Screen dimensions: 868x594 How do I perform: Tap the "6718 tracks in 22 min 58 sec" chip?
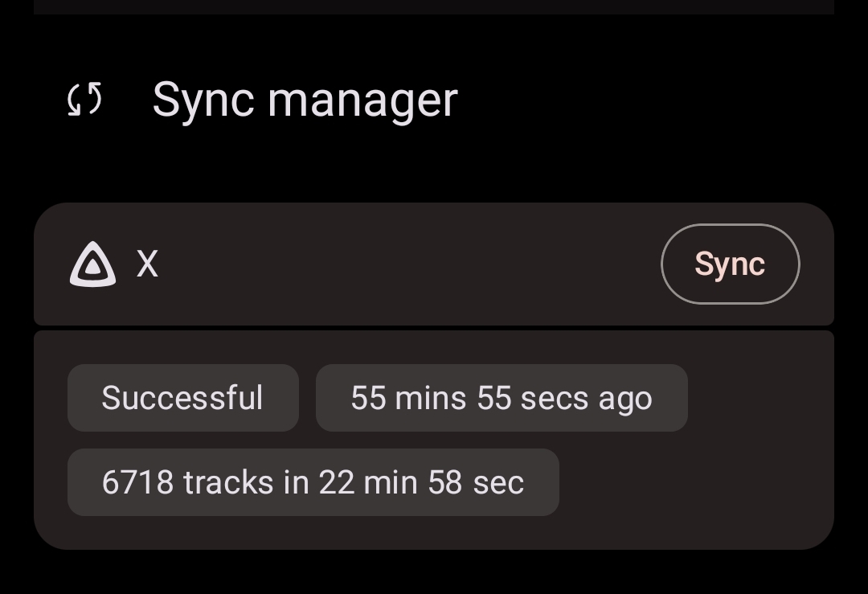(313, 482)
